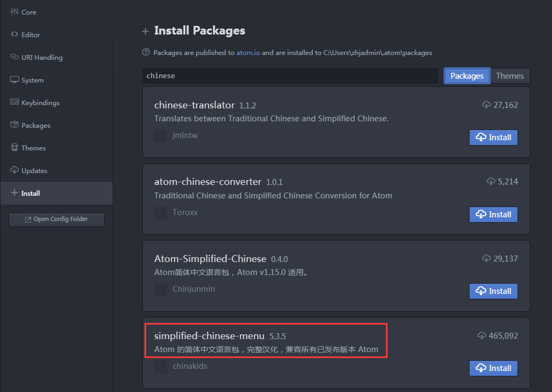Install simplified-chinese-menu package

[x=493, y=368]
